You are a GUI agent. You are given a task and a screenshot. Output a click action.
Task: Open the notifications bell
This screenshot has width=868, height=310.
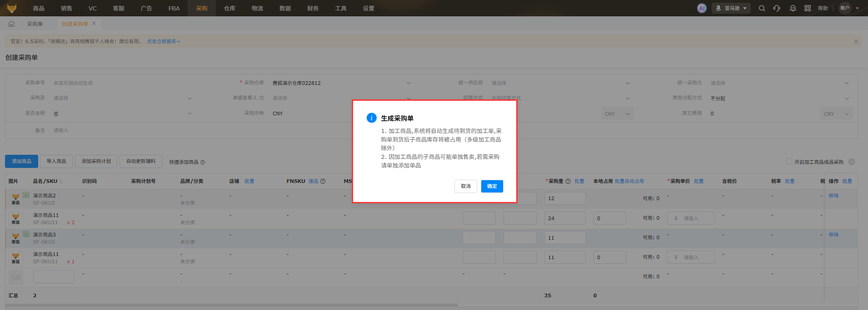(x=793, y=8)
